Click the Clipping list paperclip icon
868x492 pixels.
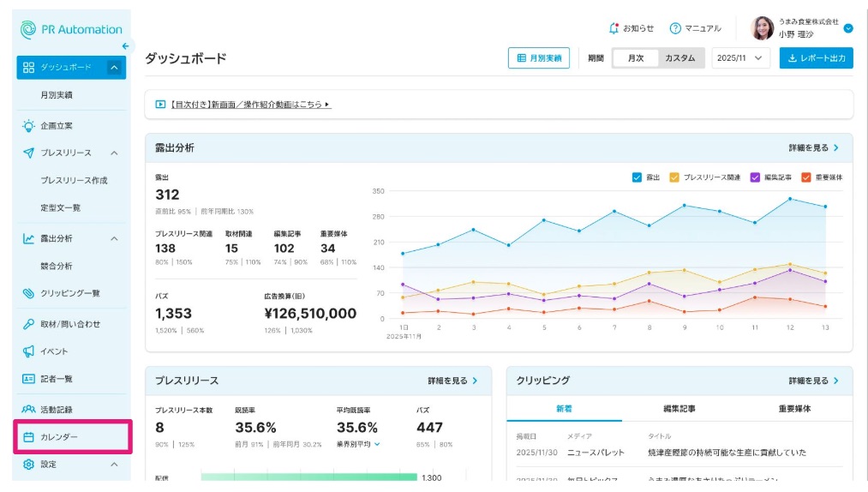[x=28, y=293]
